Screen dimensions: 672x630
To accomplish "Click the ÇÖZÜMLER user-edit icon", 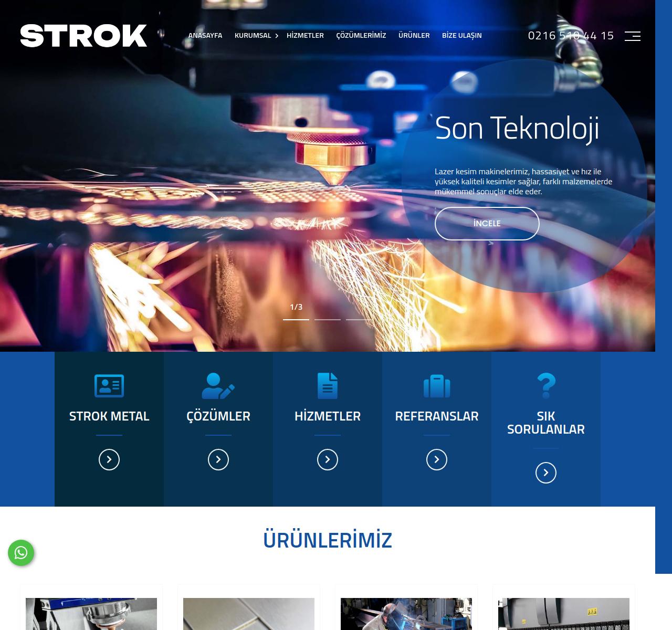I will [218, 386].
